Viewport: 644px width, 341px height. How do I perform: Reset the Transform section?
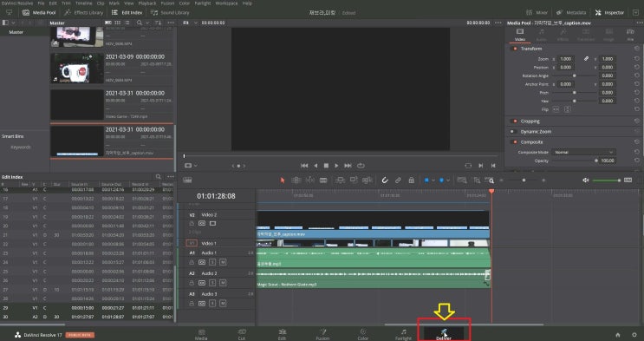point(637,49)
